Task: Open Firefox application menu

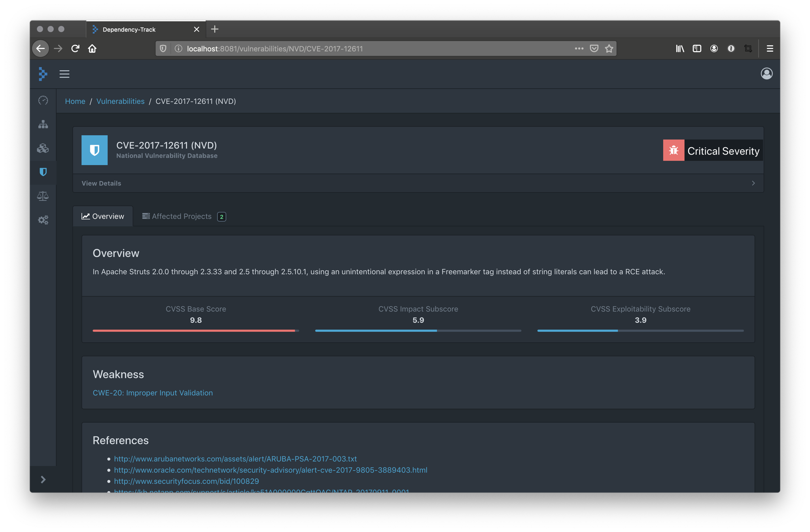Action: tap(770, 49)
